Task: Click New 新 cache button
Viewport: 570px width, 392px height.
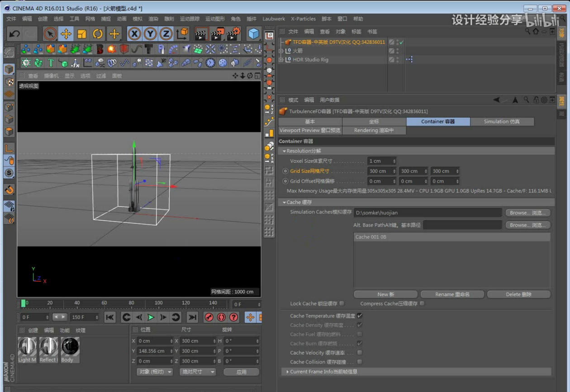Action: pyautogui.click(x=386, y=294)
